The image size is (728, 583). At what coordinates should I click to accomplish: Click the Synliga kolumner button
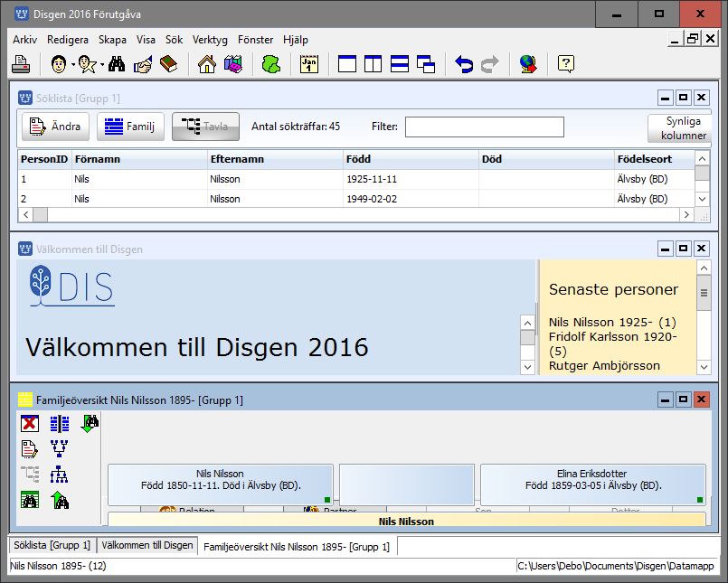[680, 128]
